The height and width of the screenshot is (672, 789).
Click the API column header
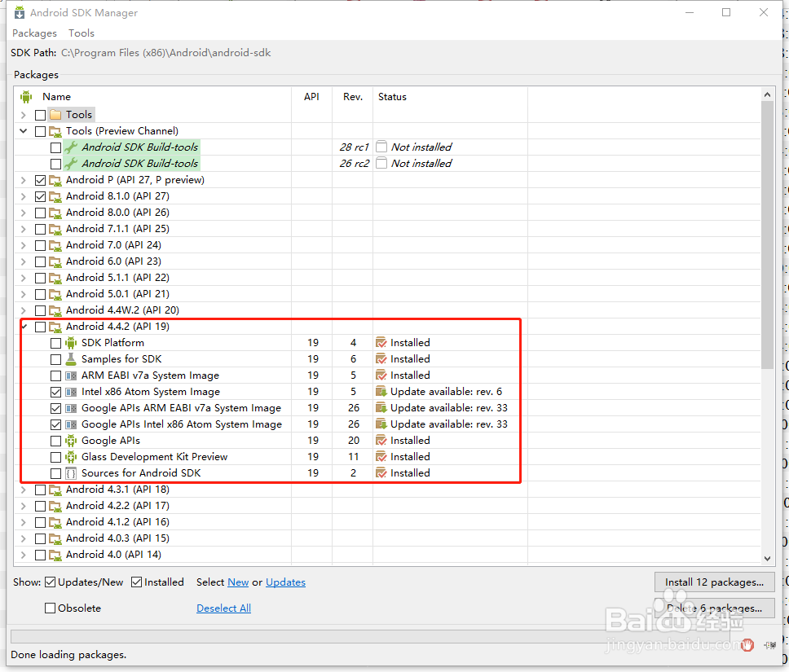pyautogui.click(x=311, y=97)
